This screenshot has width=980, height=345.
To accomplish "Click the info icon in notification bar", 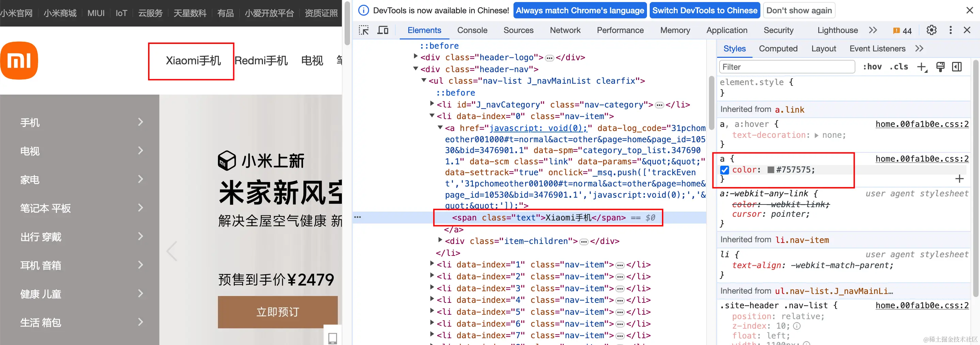I will pos(364,11).
